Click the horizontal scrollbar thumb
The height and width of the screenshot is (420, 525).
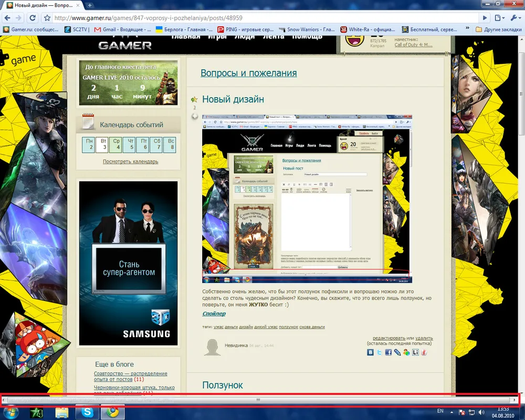[x=258, y=400]
